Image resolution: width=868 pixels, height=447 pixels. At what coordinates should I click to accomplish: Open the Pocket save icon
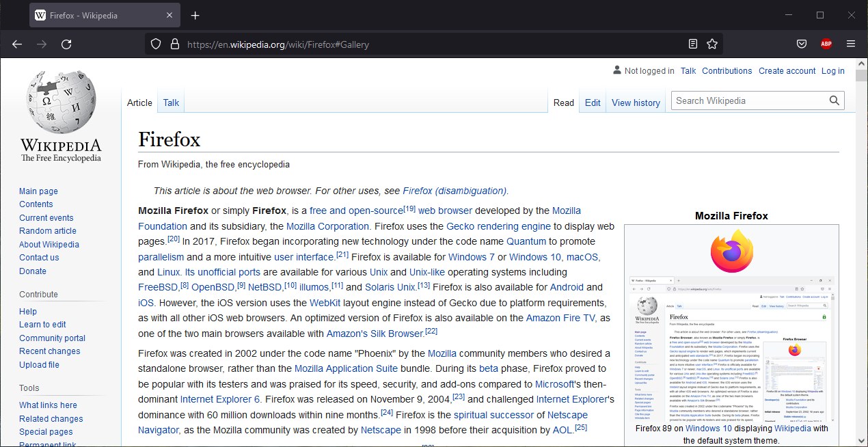tap(802, 44)
